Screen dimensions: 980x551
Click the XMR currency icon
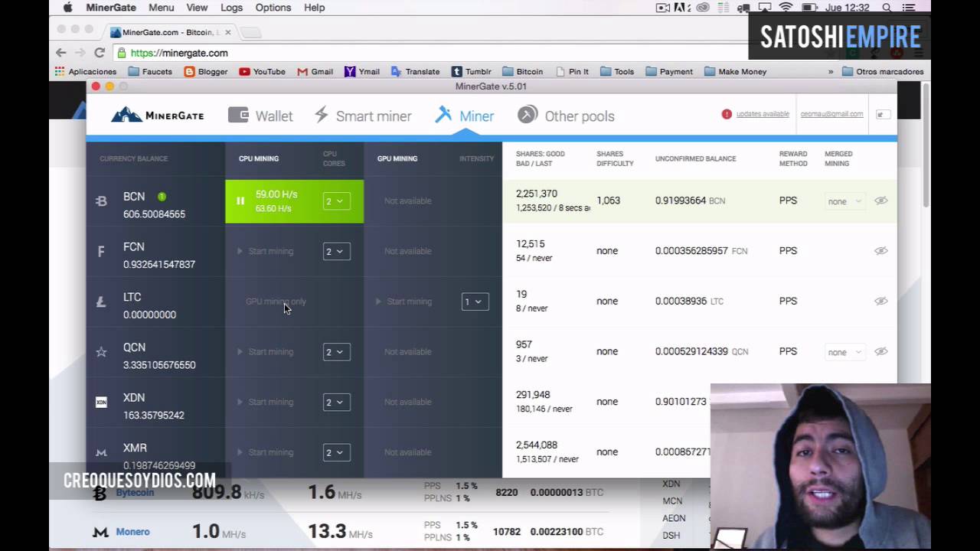click(101, 452)
